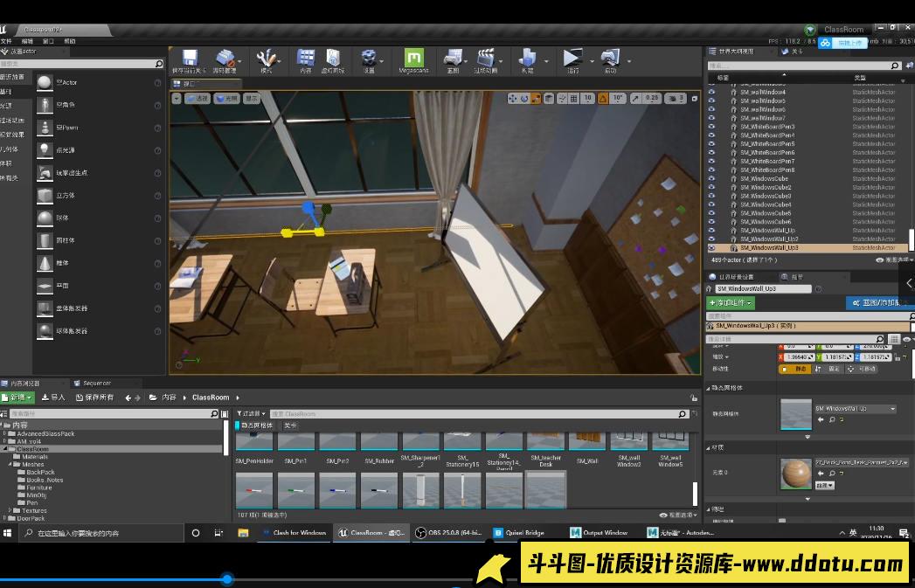Open OBS from Windows taskbar

coord(448,533)
